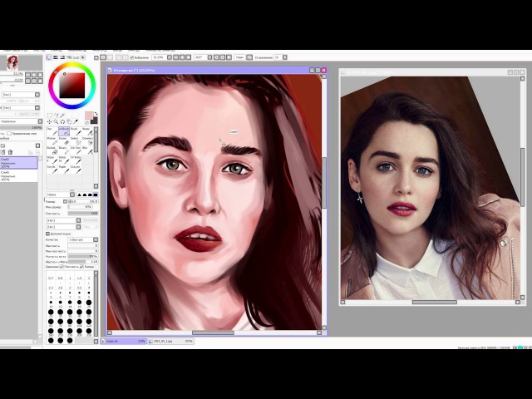Select the Bucket fill tool
Image resolution: width=532 pixels, height=399 pixels.
(52, 150)
